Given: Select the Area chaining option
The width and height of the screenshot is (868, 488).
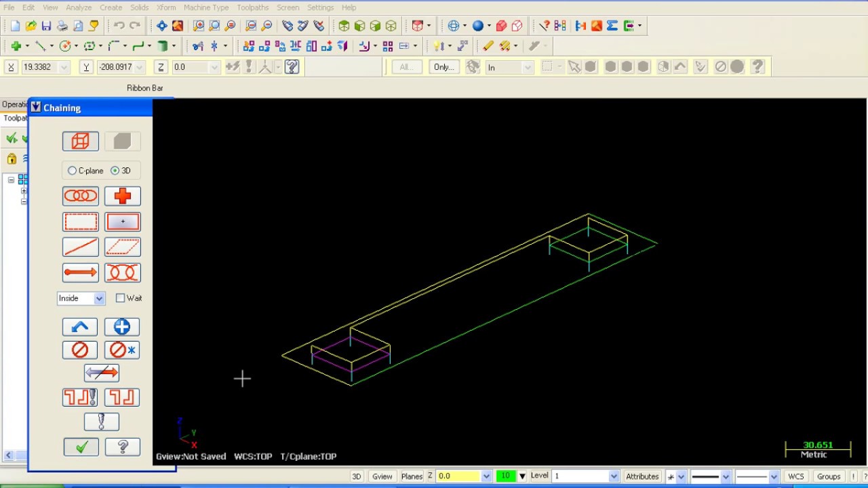Looking at the screenshot, I should (x=123, y=222).
